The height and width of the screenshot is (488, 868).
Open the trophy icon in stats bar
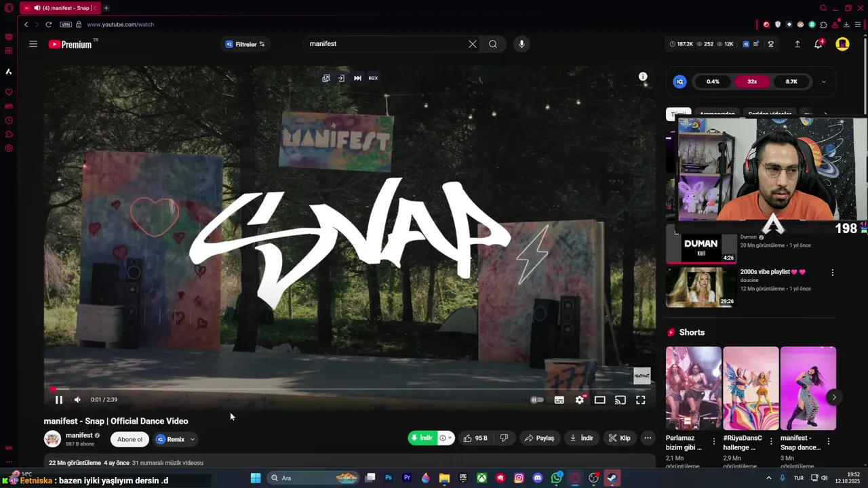(x=771, y=44)
